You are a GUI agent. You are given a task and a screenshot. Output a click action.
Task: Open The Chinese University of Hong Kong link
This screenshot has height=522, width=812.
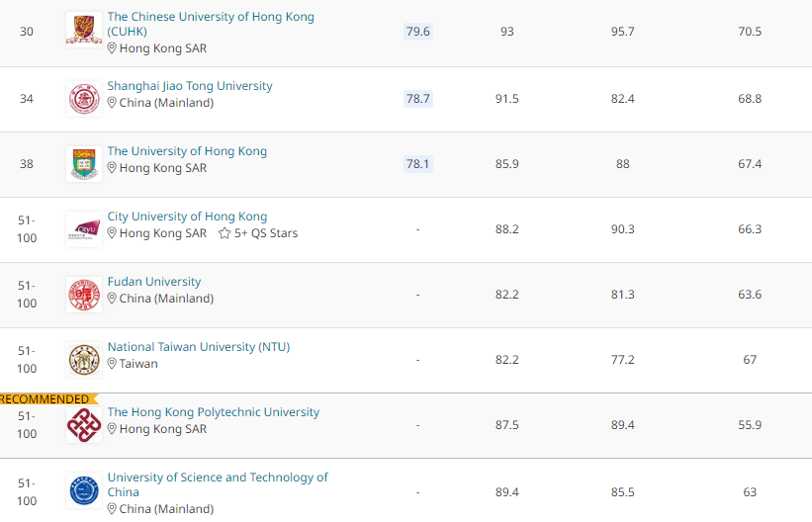click(210, 17)
